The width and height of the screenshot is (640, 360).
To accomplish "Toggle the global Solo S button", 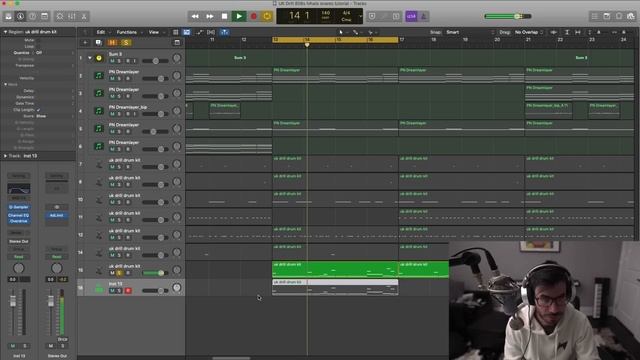I will pos(126,42).
